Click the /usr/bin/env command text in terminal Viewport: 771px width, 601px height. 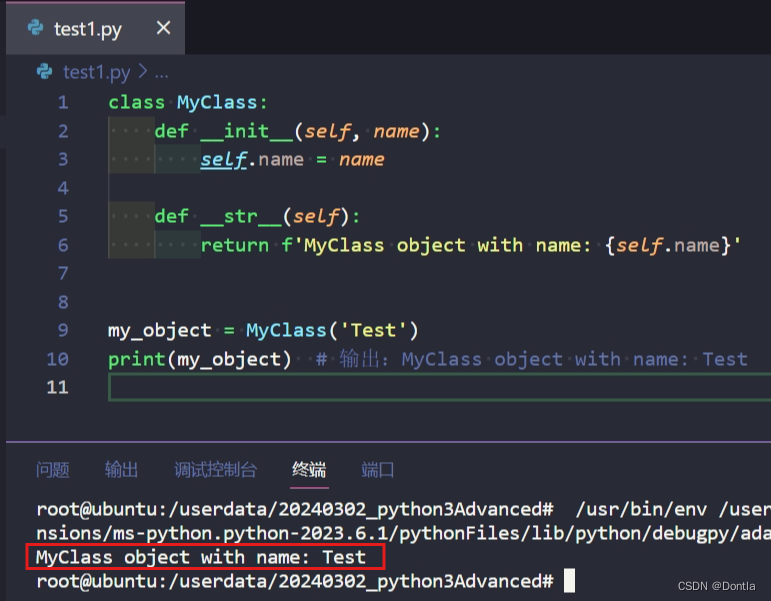[641, 509]
